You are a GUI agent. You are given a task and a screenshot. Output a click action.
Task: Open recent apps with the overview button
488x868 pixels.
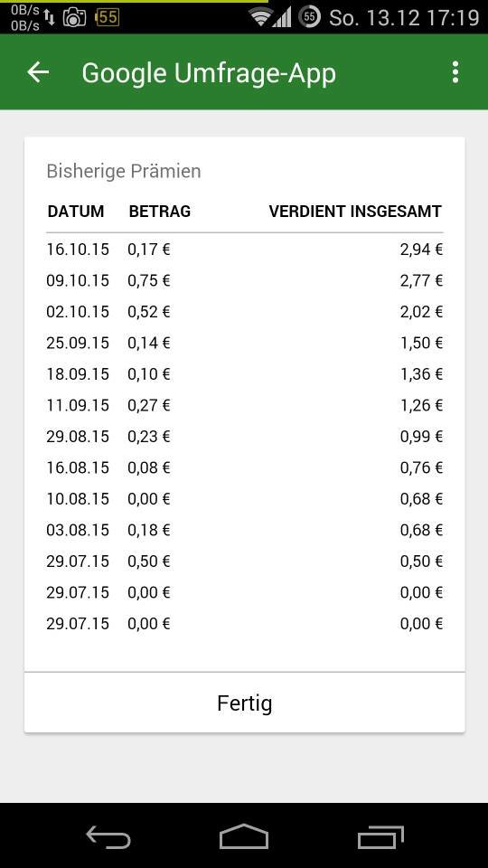(x=380, y=836)
